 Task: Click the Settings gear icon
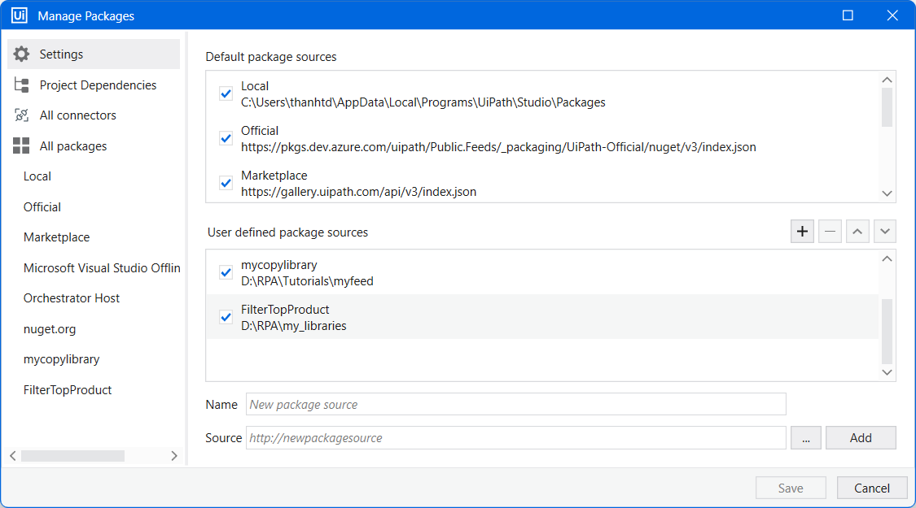pos(22,54)
